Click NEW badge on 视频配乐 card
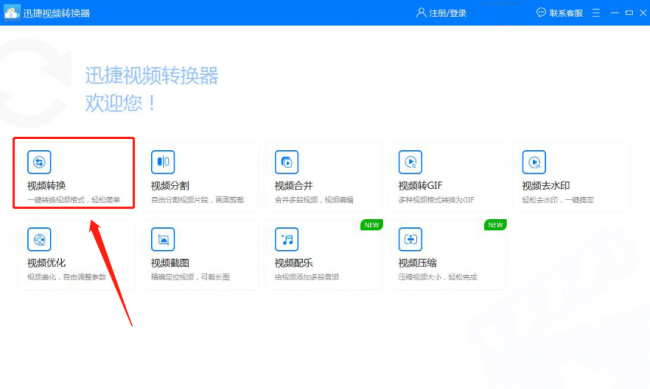 pyautogui.click(x=371, y=225)
